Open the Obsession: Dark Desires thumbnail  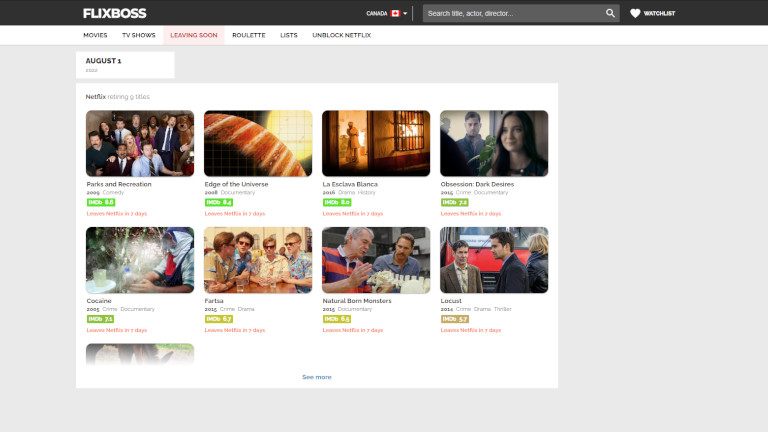pyautogui.click(x=494, y=143)
